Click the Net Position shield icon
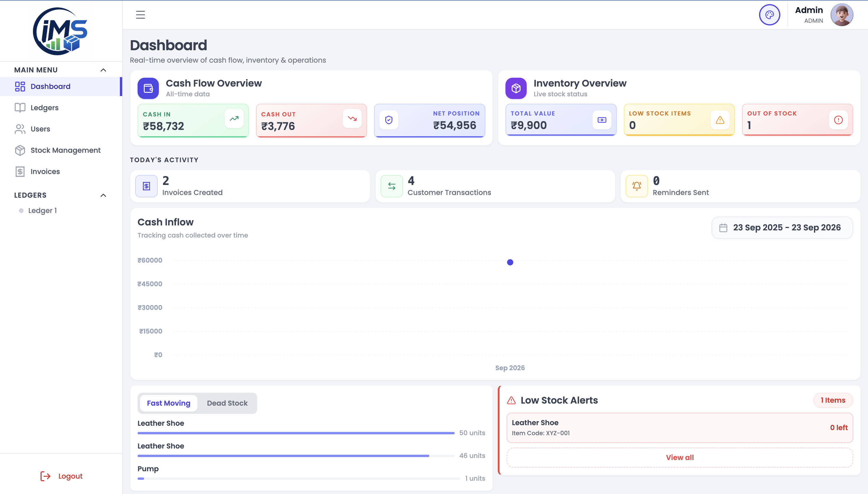 [389, 120]
